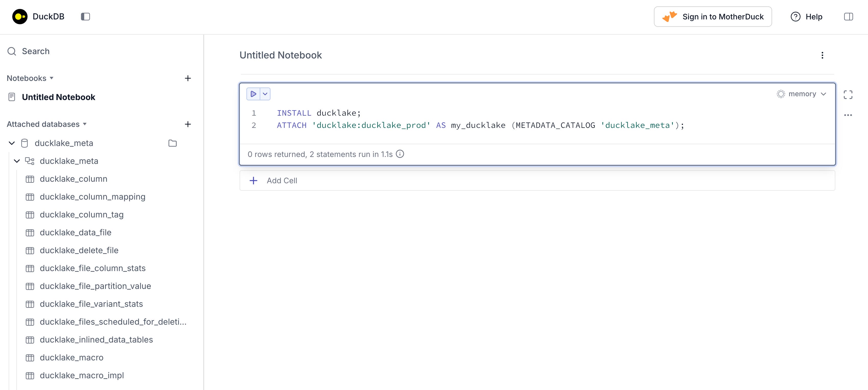Viewport: 868px width, 390px height.
Task: Click the table icon for ducklake_column_tag
Action: pos(30,215)
